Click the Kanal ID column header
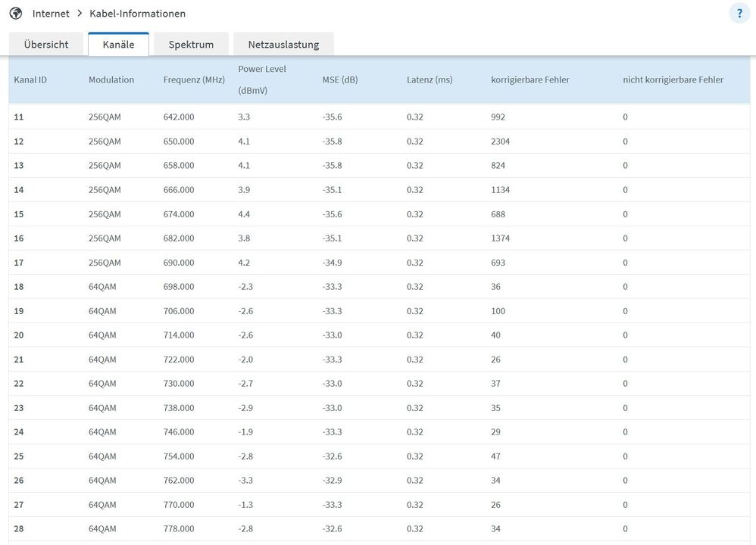The height and width of the screenshot is (545, 756). (30, 80)
